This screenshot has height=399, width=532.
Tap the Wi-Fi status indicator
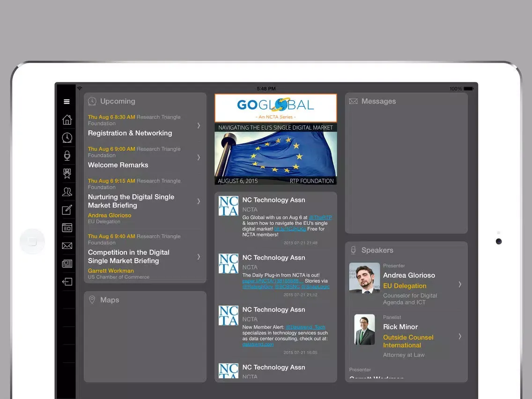tap(80, 88)
